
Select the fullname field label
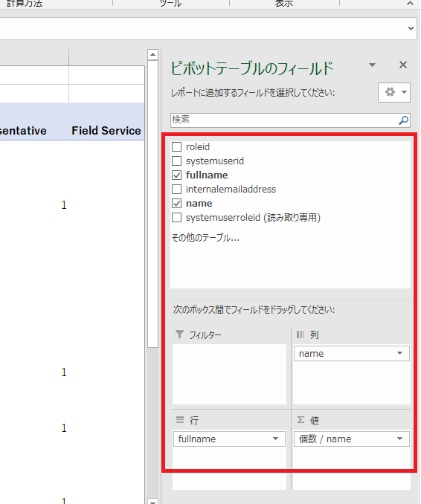(x=207, y=175)
